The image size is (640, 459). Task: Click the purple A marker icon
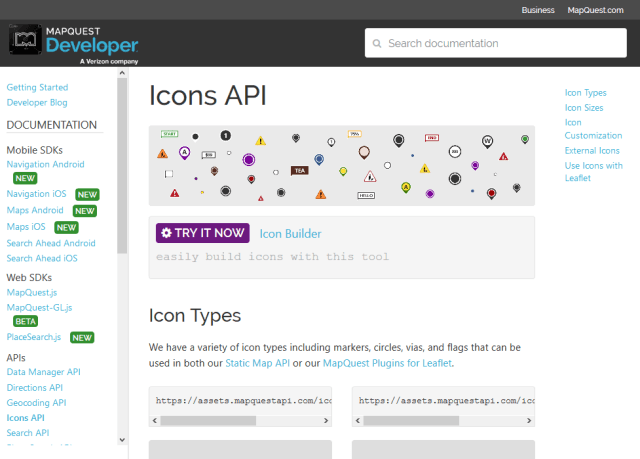(x=184, y=153)
